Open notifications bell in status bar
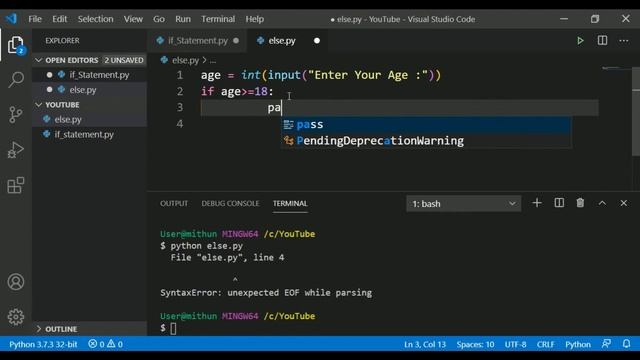The height and width of the screenshot is (360, 640). pyautogui.click(x=627, y=344)
